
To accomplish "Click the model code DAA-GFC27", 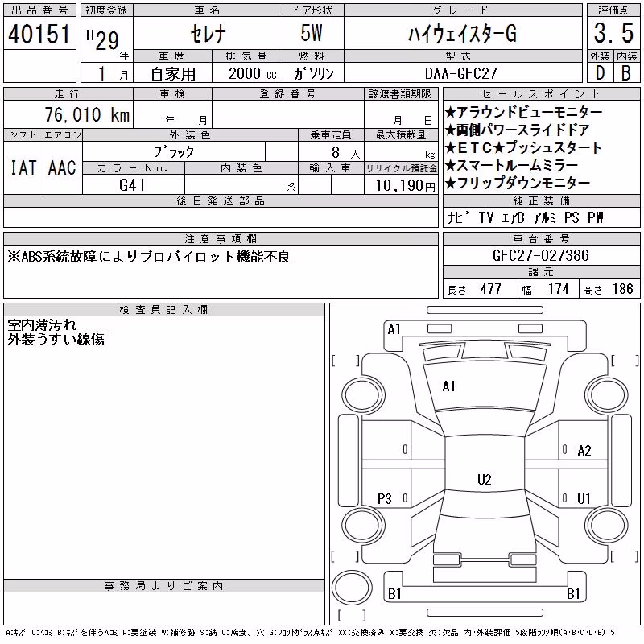I will click(x=460, y=74).
